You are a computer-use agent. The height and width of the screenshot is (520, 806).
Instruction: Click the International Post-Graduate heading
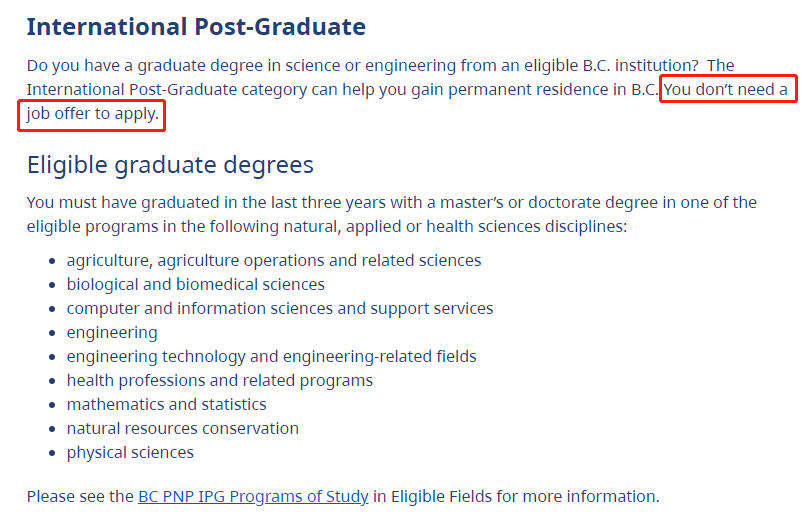(x=196, y=27)
